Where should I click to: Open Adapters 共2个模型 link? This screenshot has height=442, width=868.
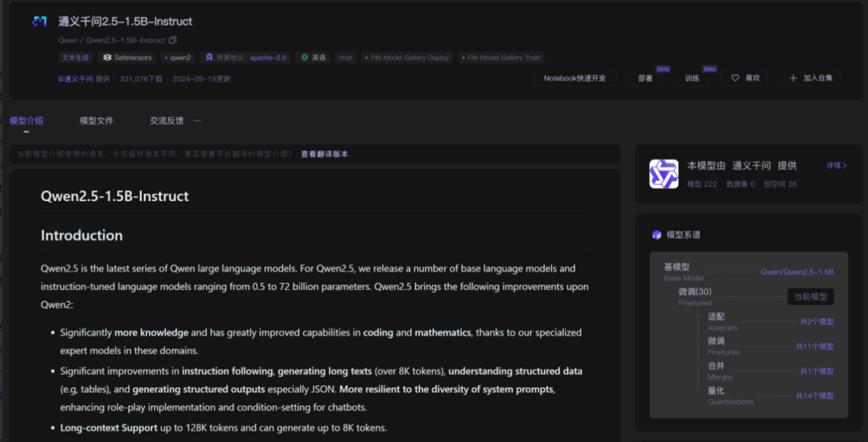[x=816, y=322]
